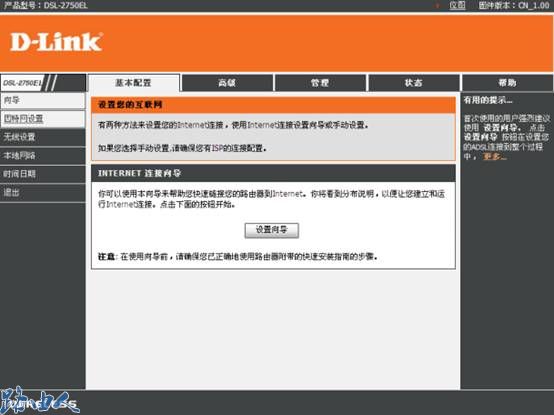Click the 有用的提示 tips heading
The image size is (554, 415).
click(x=488, y=100)
